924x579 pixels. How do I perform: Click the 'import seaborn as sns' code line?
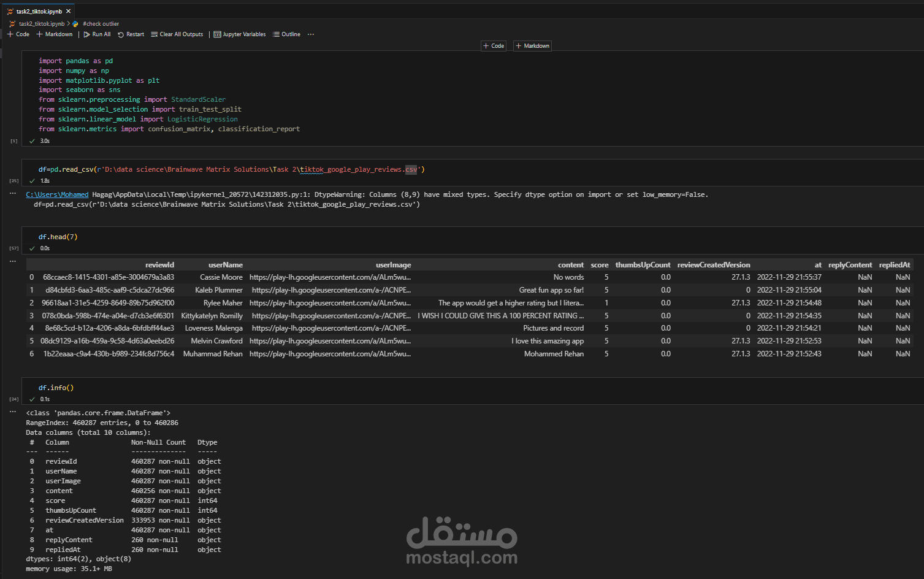(80, 90)
